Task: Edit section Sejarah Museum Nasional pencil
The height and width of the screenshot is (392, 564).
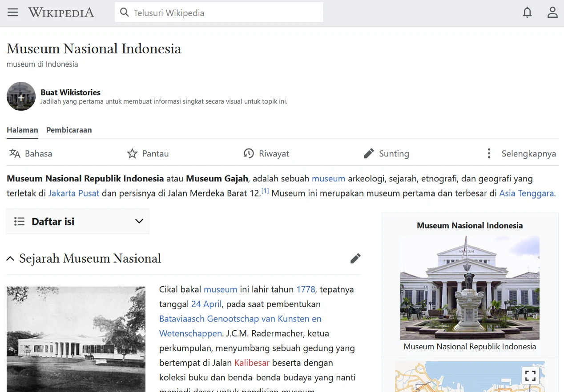Action: coord(355,258)
